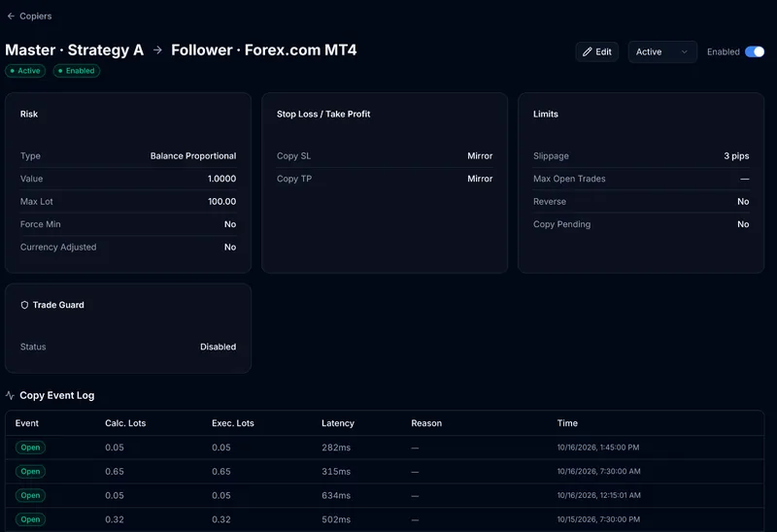Click the Reason column header
Image resolution: width=777 pixels, height=532 pixels.
point(426,423)
